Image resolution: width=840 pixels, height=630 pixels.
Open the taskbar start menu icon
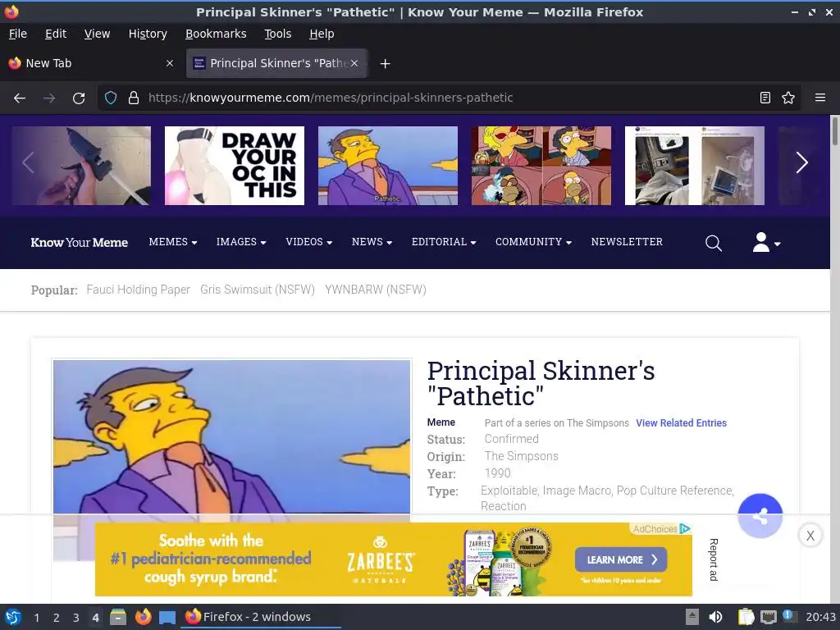click(x=13, y=617)
